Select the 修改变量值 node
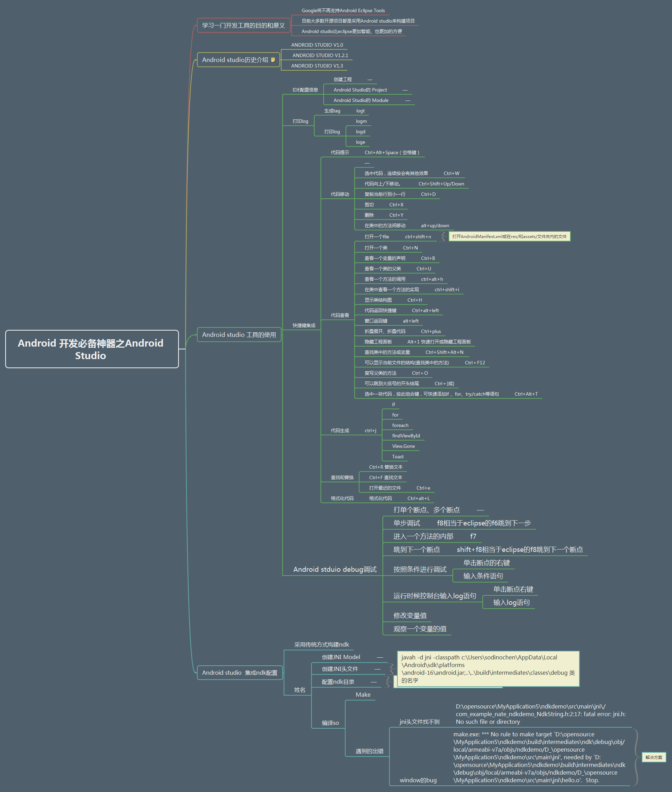 point(410,616)
